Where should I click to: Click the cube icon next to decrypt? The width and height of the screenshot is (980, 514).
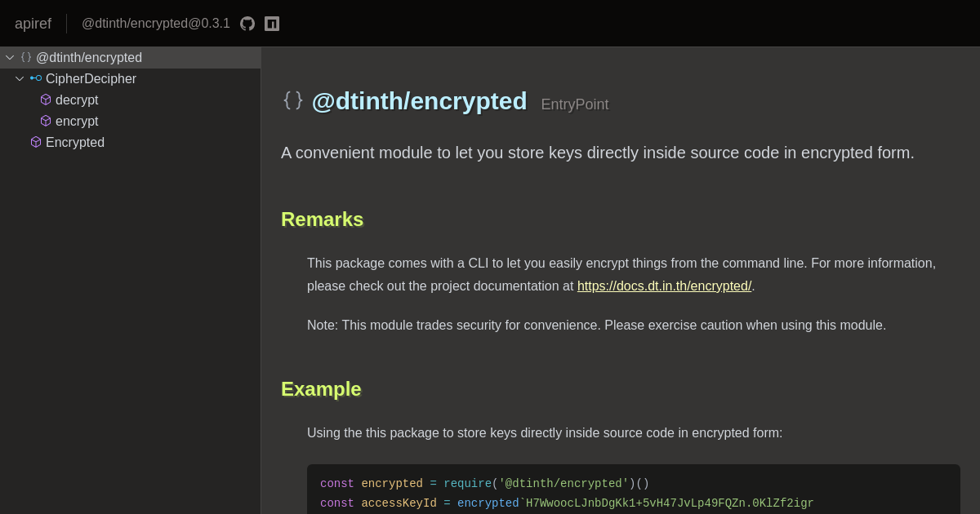pyautogui.click(x=46, y=100)
